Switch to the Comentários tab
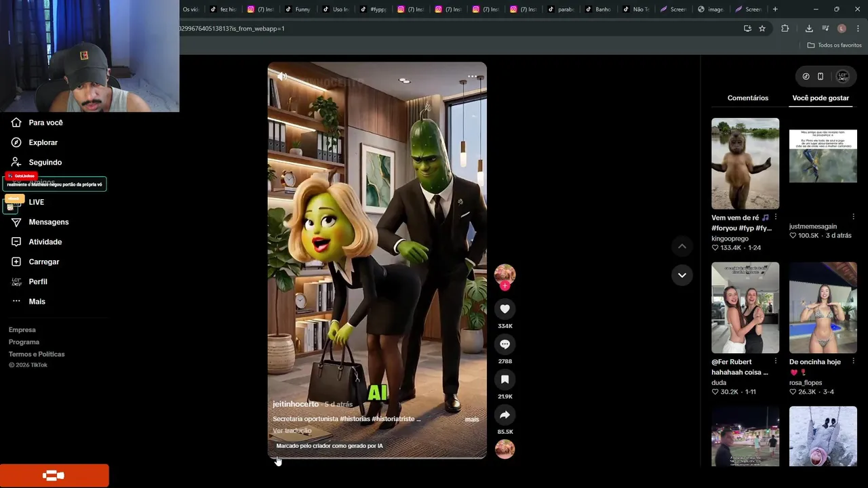Viewport: 868px width, 488px height. tap(748, 98)
